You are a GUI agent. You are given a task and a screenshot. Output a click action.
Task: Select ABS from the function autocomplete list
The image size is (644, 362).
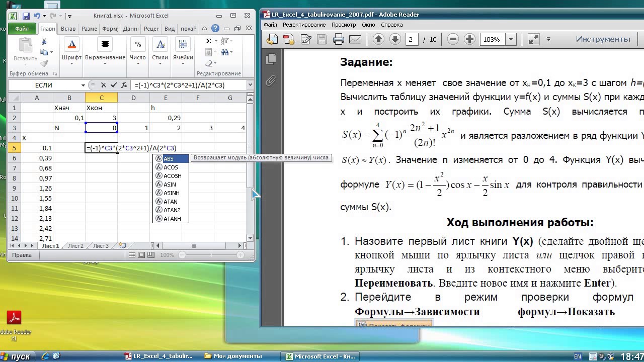[171, 159]
